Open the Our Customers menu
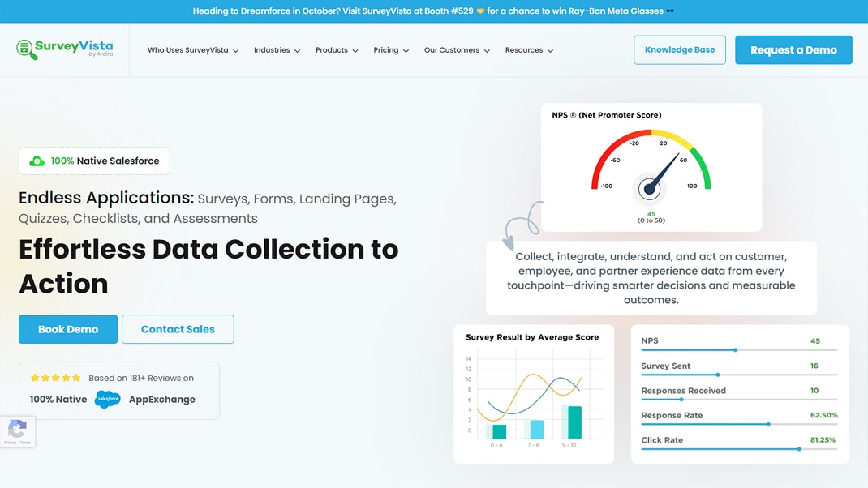 pyautogui.click(x=457, y=50)
